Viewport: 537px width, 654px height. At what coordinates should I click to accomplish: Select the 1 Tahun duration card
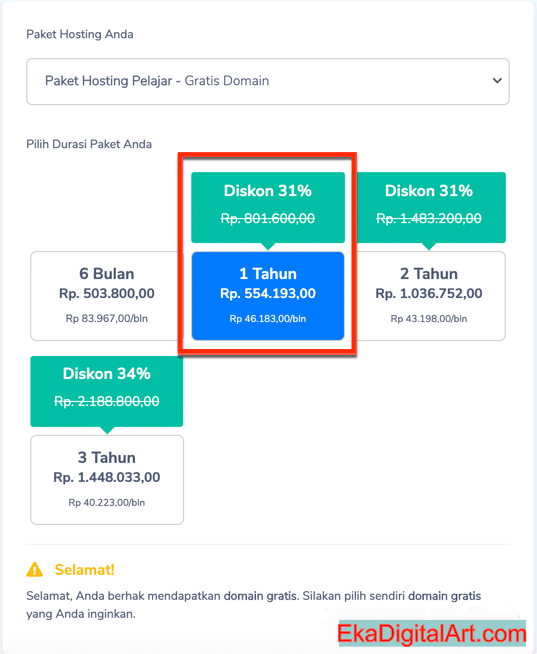[x=268, y=296]
